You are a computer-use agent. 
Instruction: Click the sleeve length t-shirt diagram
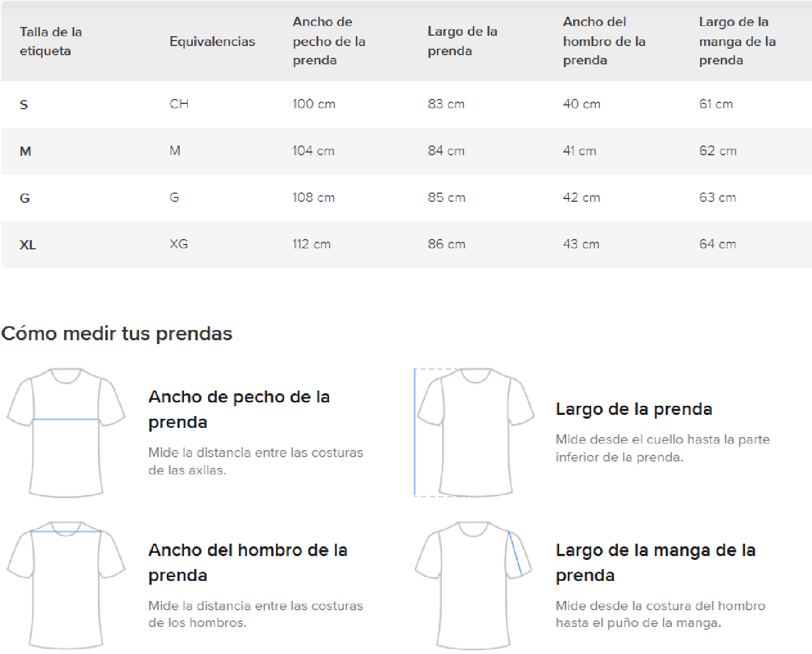click(474, 585)
